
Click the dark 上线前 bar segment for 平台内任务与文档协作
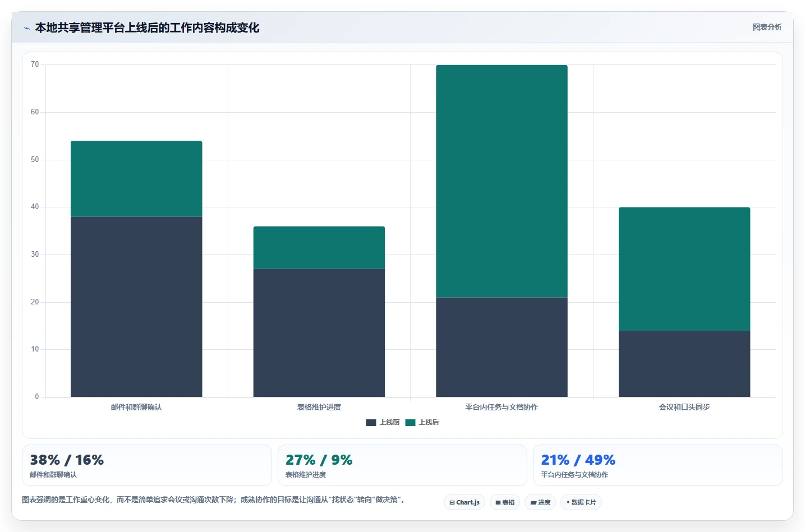coord(502,347)
